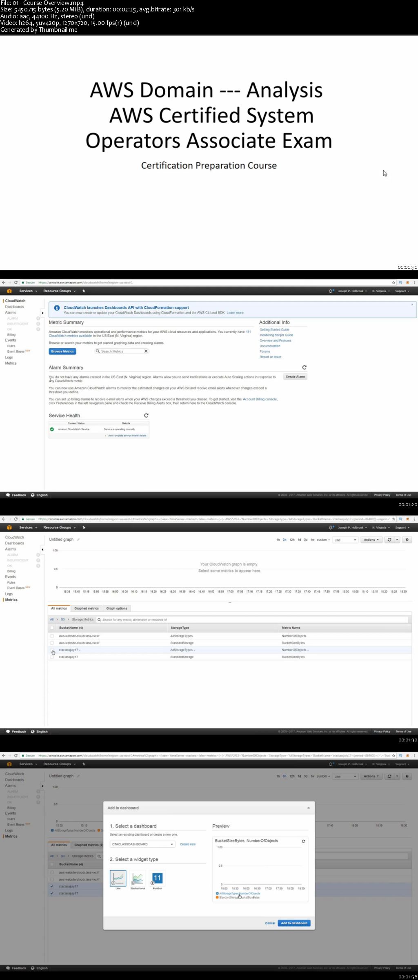418x980 pixels.
Task: Check ctaclassjuly17 BucketSizeBytes row on empty graph page
Action: [52, 657]
